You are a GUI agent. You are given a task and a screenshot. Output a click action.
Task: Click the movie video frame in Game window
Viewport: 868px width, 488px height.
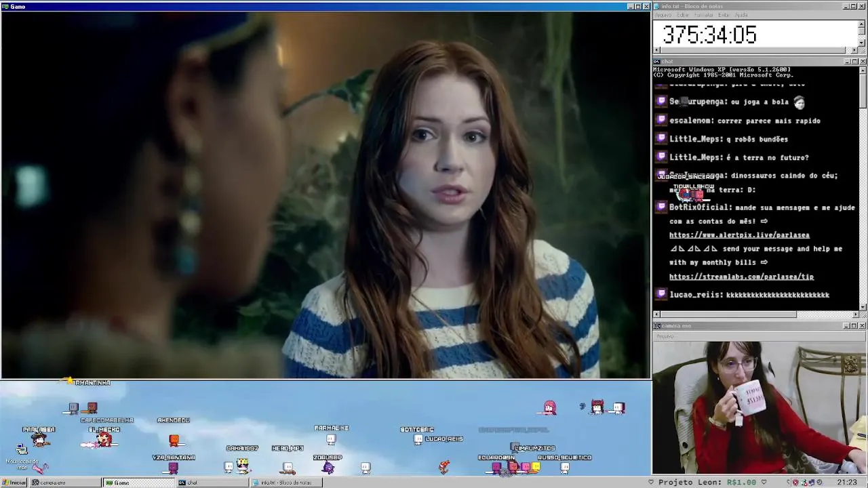pos(325,195)
